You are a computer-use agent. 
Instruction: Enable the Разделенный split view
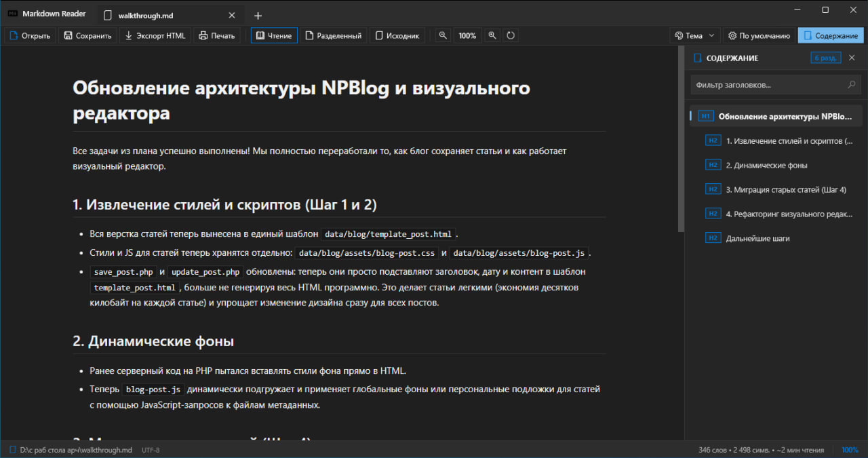pos(333,36)
